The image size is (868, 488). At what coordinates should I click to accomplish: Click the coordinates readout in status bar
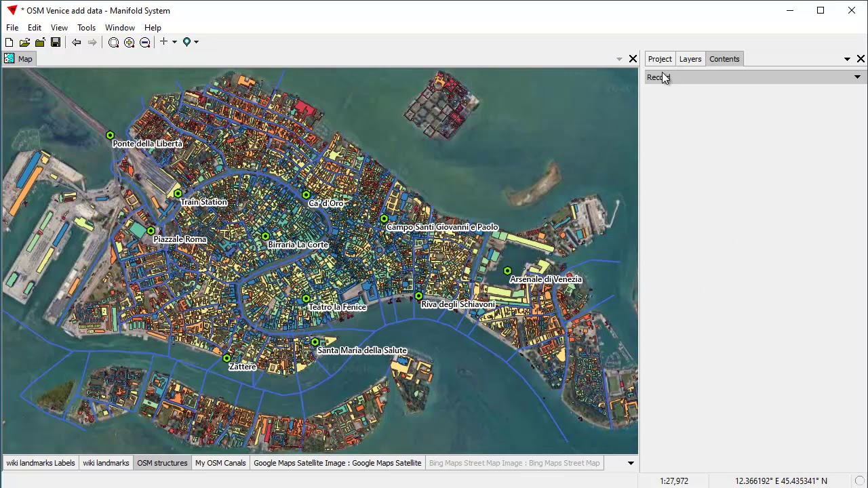point(781,481)
